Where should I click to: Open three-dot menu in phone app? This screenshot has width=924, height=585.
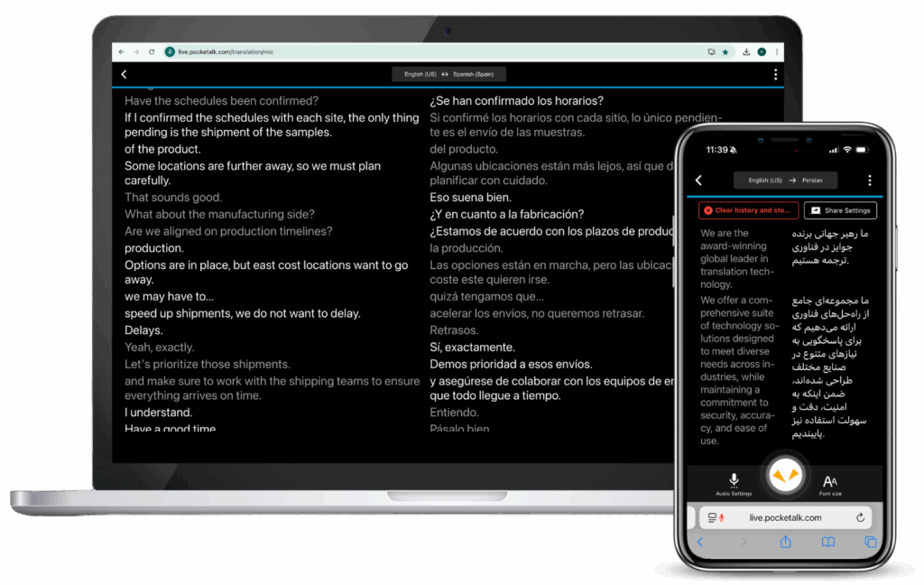tap(869, 181)
